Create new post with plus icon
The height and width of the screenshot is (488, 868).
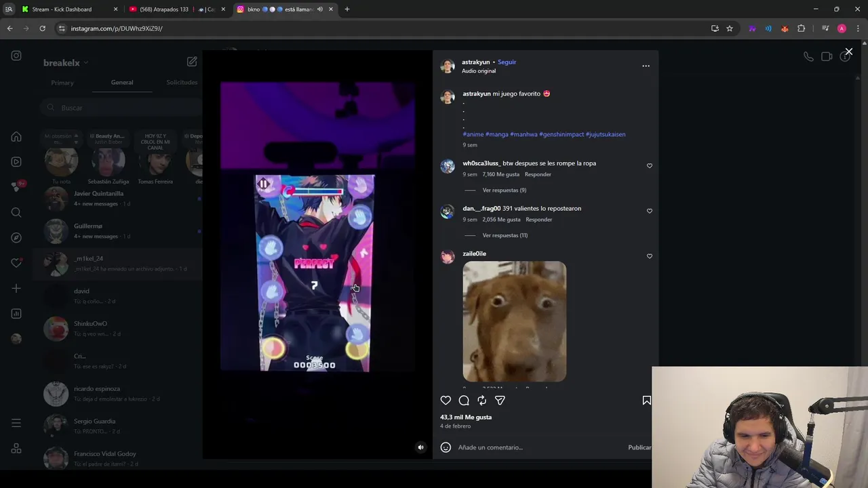pyautogui.click(x=16, y=289)
